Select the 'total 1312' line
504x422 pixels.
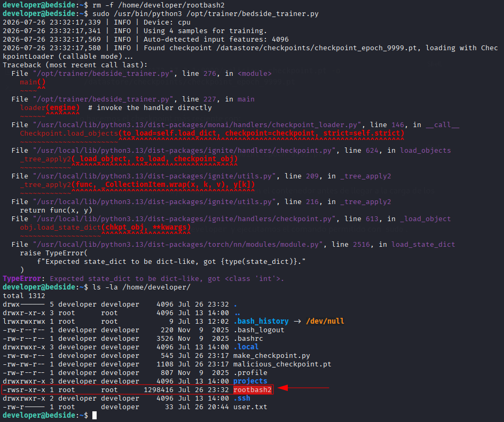[x=24, y=295]
